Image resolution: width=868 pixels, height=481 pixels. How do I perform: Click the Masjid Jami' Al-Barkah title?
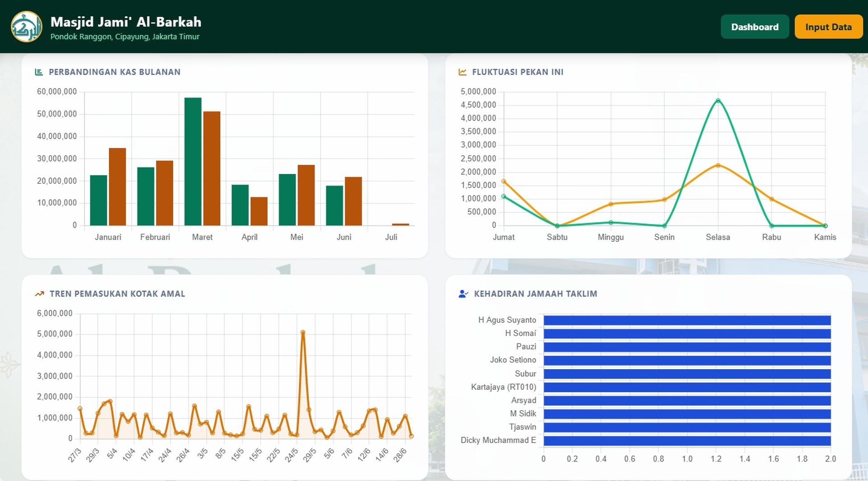tap(126, 22)
